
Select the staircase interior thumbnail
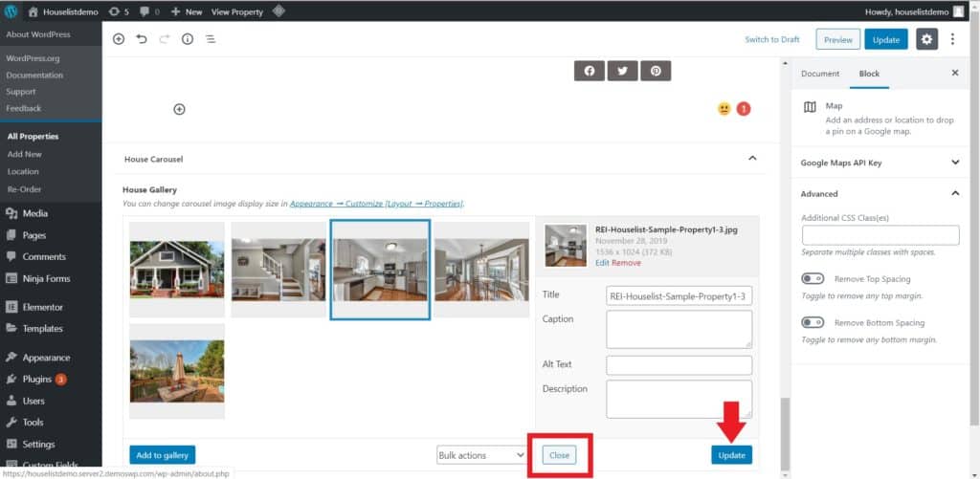pos(278,270)
